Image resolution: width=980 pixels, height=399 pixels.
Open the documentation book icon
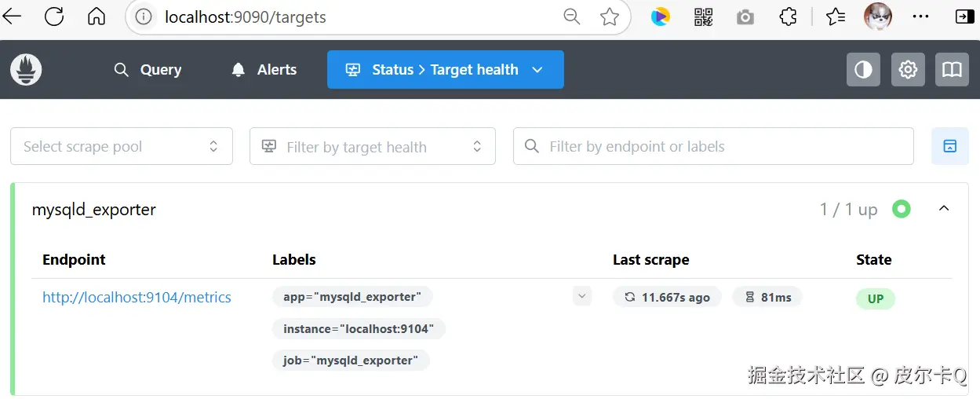952,70
